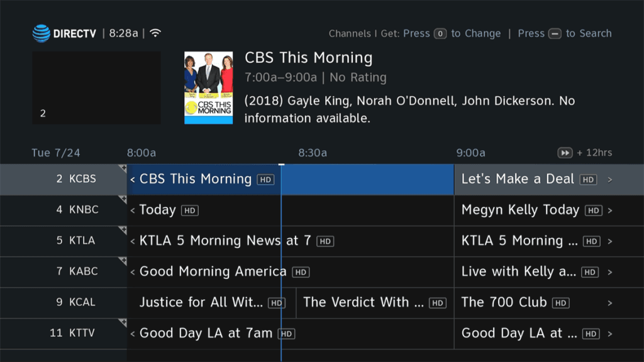Select Good Day LA at 7am
The width and height of the screenshot is (644, 362).
[206, 333]
